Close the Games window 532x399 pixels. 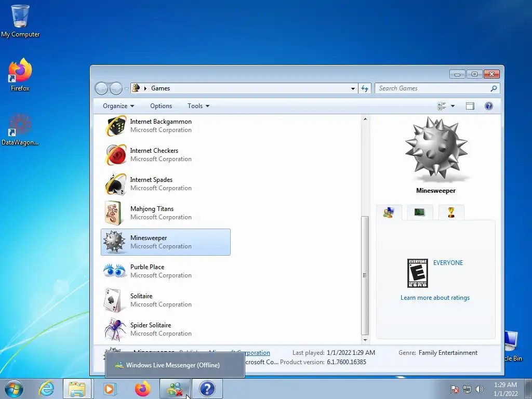point(491,74)
